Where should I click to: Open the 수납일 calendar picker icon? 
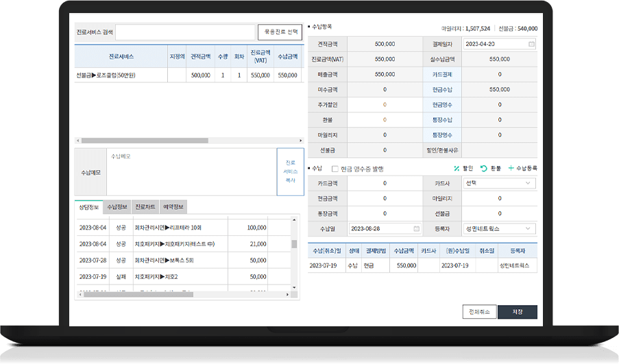417,228
